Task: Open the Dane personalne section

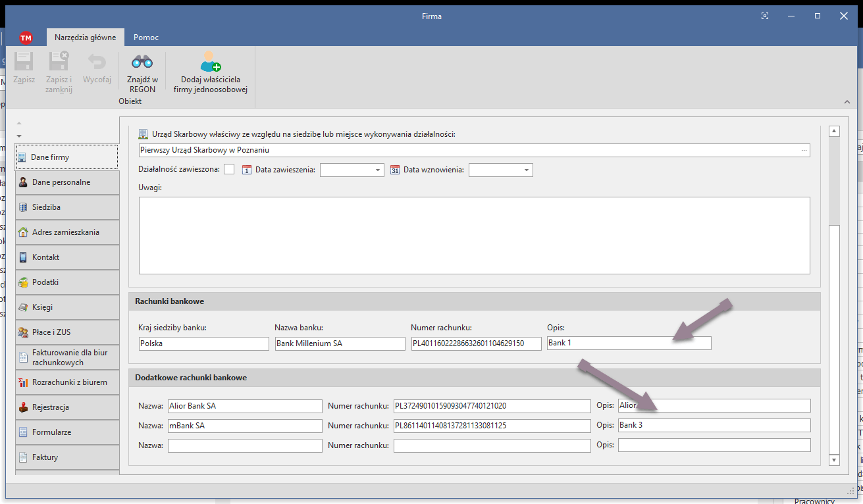Action: tap(67, 182)
